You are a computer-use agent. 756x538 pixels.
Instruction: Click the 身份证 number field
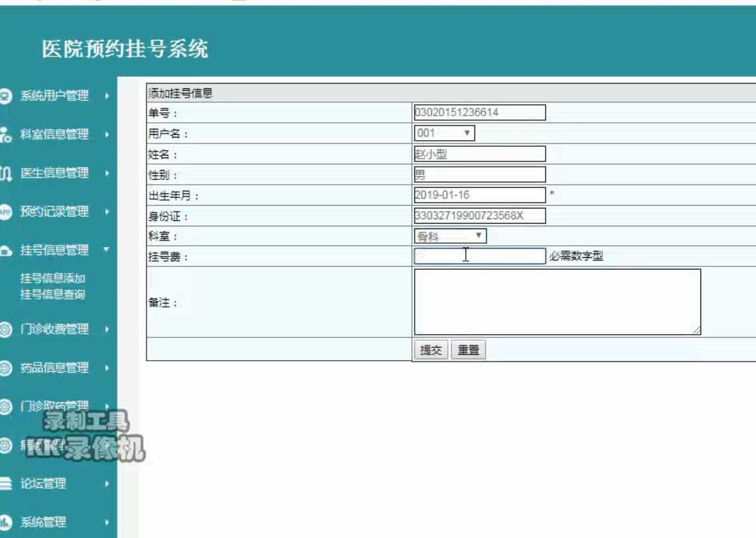tap(480, 216)
